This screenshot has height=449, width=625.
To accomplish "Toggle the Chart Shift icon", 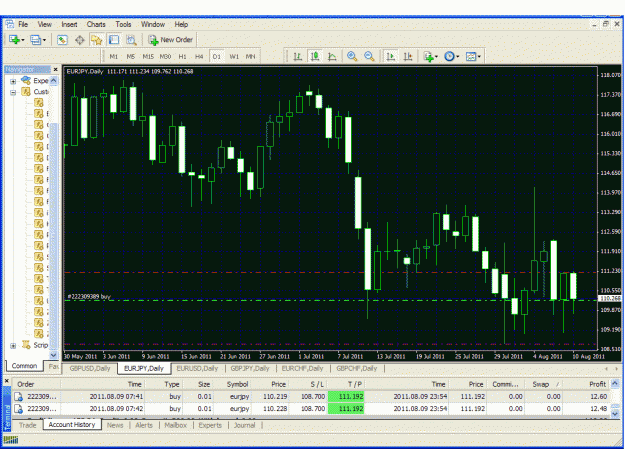I will pos(408,57).
